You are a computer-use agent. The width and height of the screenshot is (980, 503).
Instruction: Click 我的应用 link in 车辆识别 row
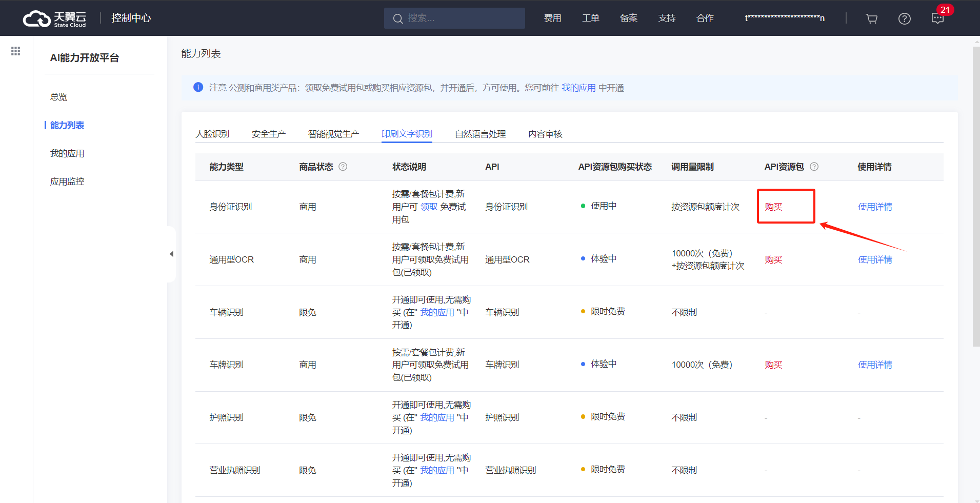click(437, 312)
